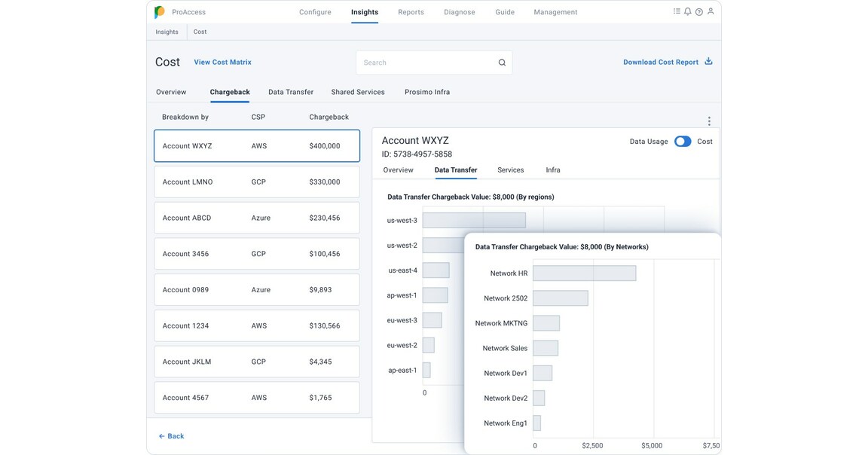
Task: Open the Diagnose menu
Action: point(460,11)
